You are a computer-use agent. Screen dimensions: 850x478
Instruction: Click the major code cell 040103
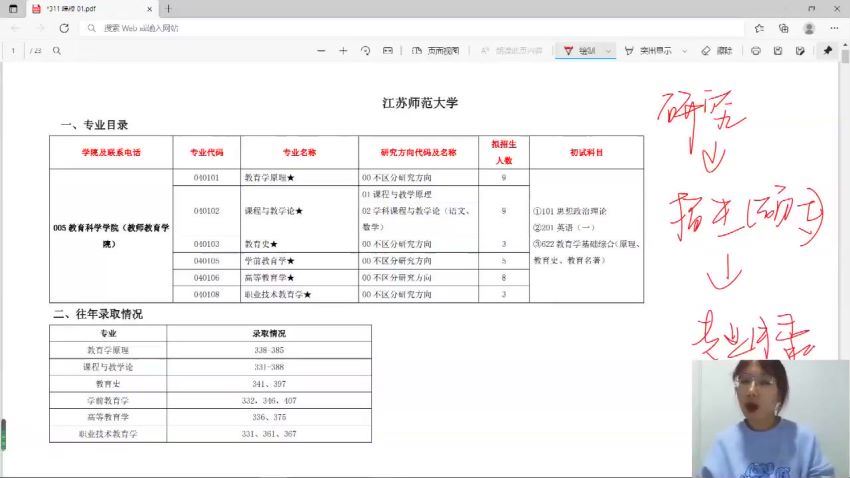tap(207, 244)
